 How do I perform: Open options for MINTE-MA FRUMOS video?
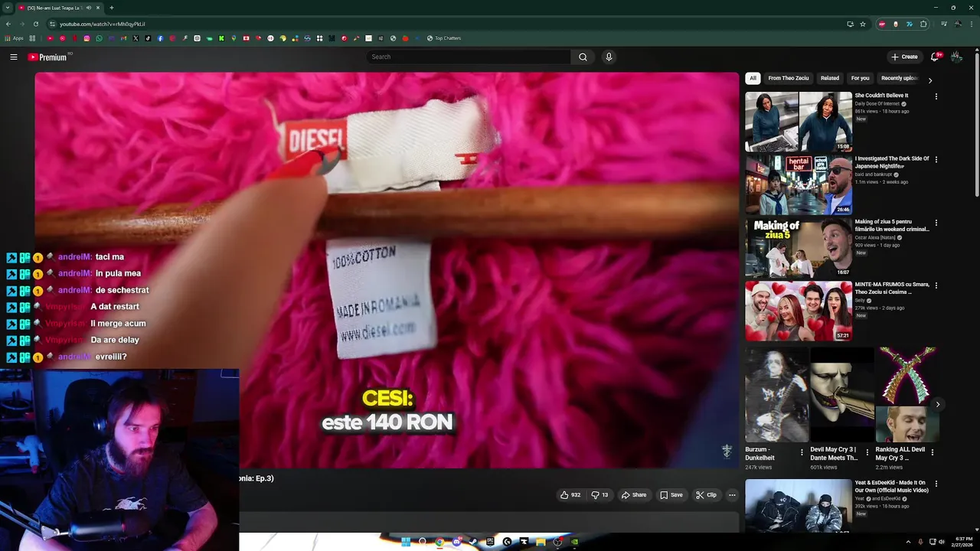[x=936, y=285]
